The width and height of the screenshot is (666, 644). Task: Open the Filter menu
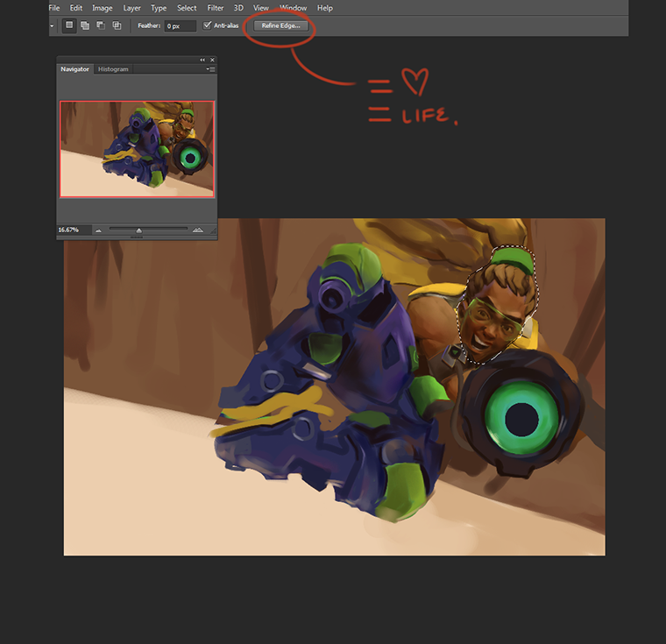click(216, 8)
